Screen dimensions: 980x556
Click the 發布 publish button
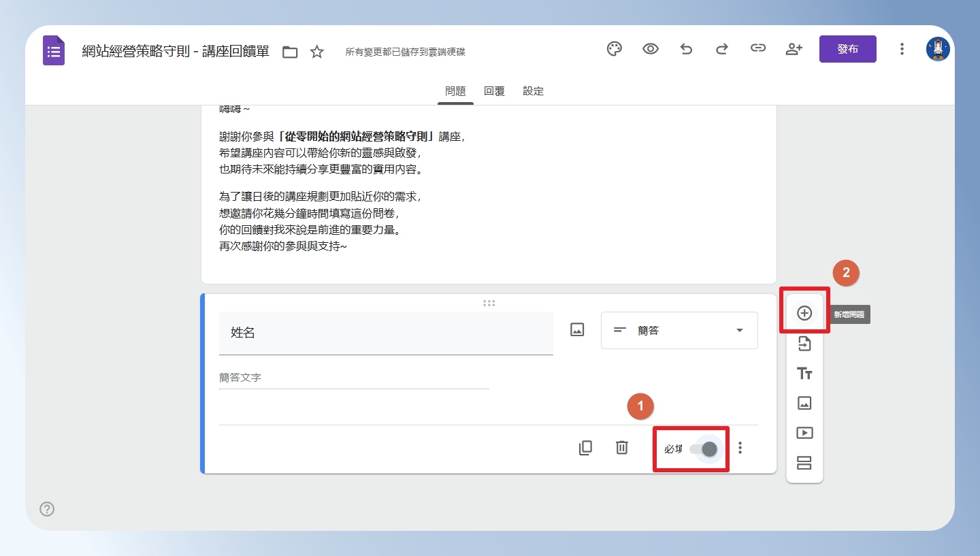point(848,49)
